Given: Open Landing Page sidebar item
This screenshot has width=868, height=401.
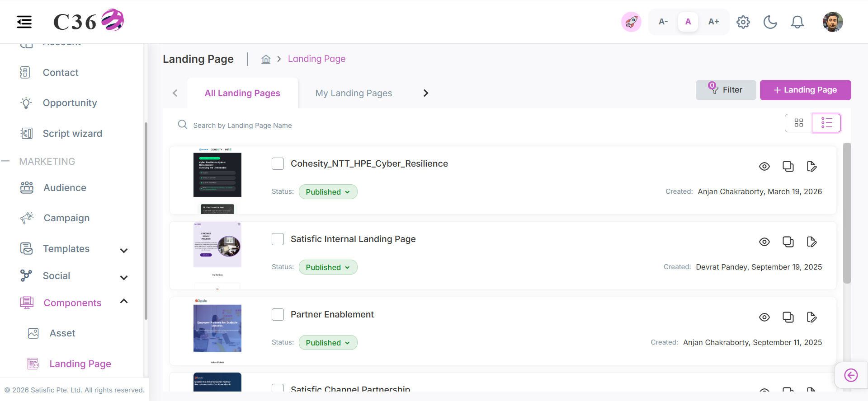Looking at the screenshot, I should point(80,364).
